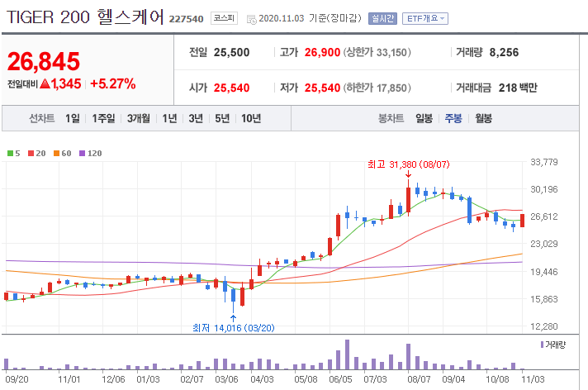588x390 pixels.
Task: Click the 12,280 price axis label
Action: click(x=544, y=326)
